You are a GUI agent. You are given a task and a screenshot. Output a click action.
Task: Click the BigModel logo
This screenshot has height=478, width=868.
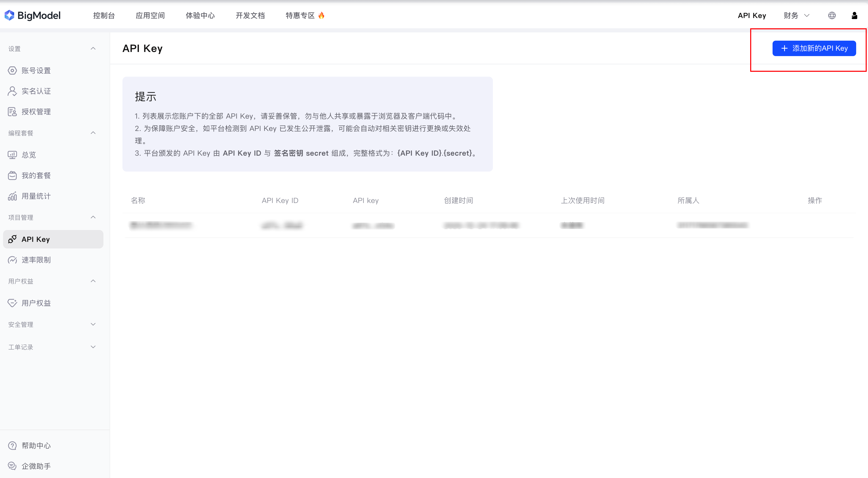(x=32, y=15)
